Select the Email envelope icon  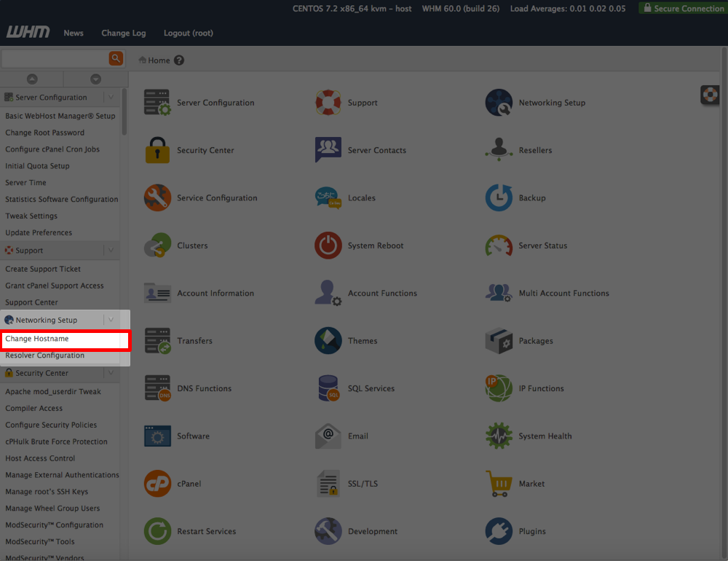(328, 436)
